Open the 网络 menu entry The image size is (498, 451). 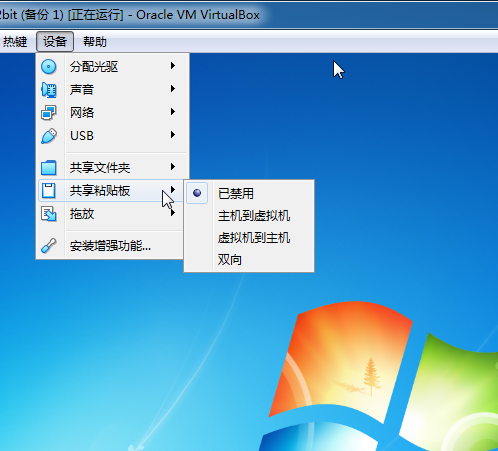coord(112,113)
